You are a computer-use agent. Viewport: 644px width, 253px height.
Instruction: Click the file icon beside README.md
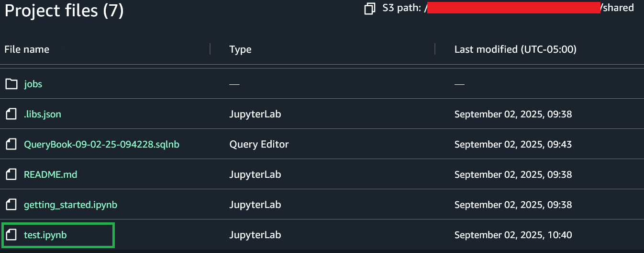11,174
